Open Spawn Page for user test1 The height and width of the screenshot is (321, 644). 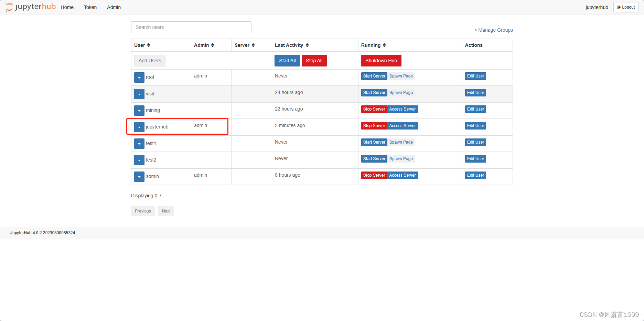pyautogui.click(x=401, y=142)
